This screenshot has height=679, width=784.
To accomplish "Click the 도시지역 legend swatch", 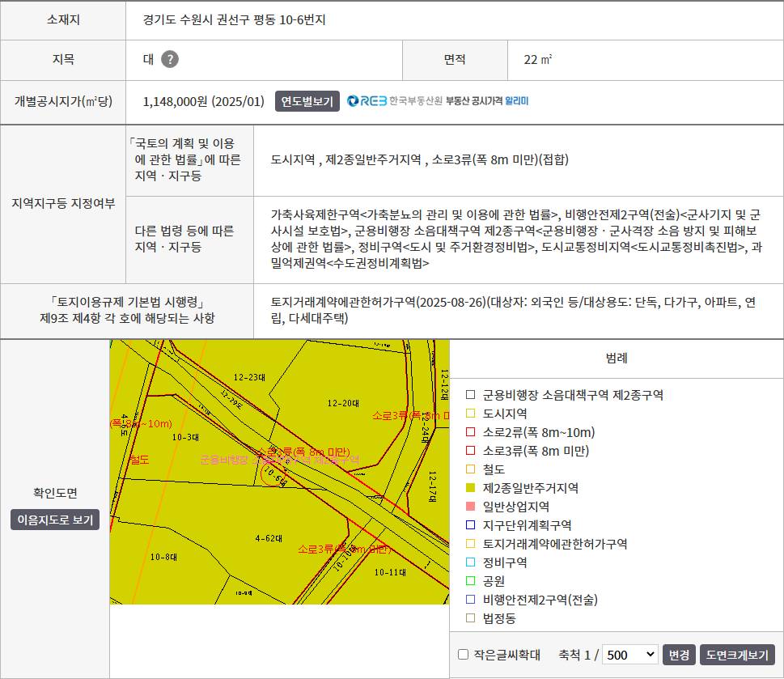I will 471,413.
